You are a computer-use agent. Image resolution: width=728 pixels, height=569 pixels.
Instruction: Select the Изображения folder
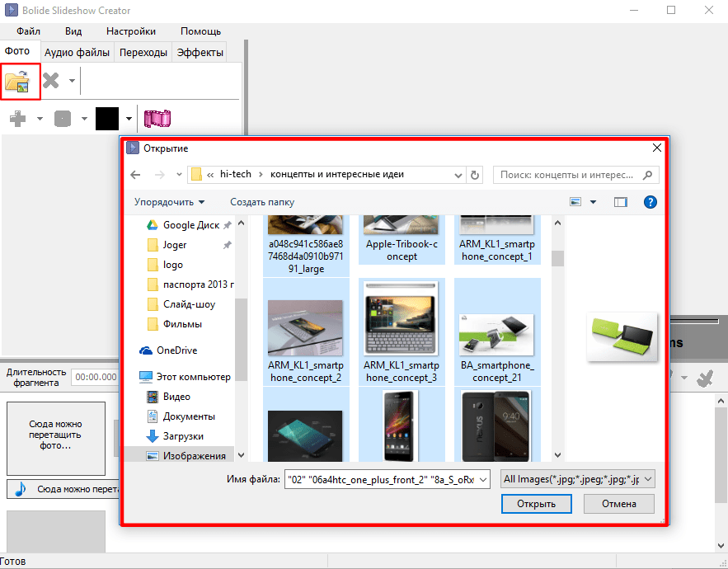(x=186, y=456)
